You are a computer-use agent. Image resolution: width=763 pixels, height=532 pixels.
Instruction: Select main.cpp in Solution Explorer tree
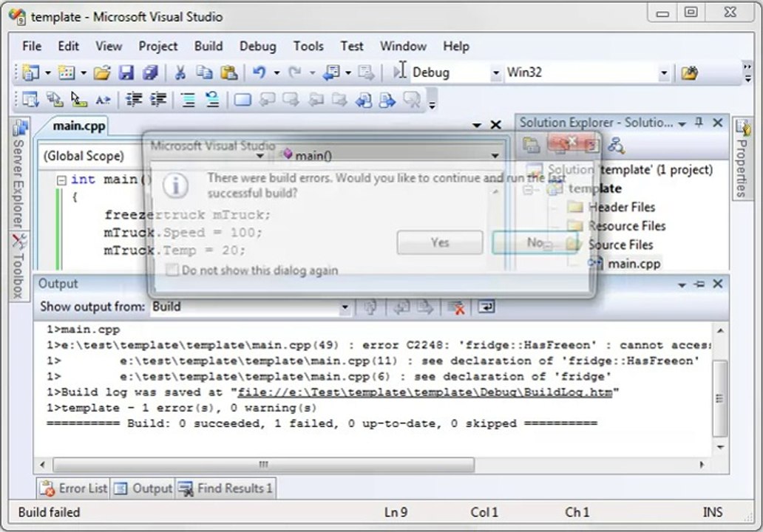[634, 264]
